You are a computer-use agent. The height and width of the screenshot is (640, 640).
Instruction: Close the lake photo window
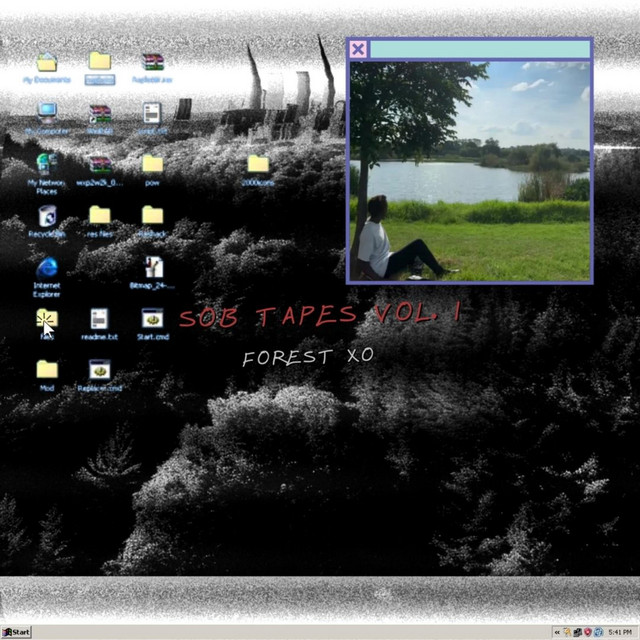(x=358, y=49)
